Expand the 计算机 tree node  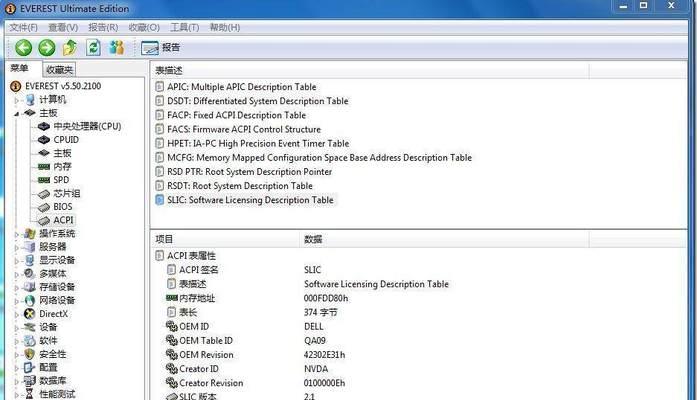click(x=16, y=100)
